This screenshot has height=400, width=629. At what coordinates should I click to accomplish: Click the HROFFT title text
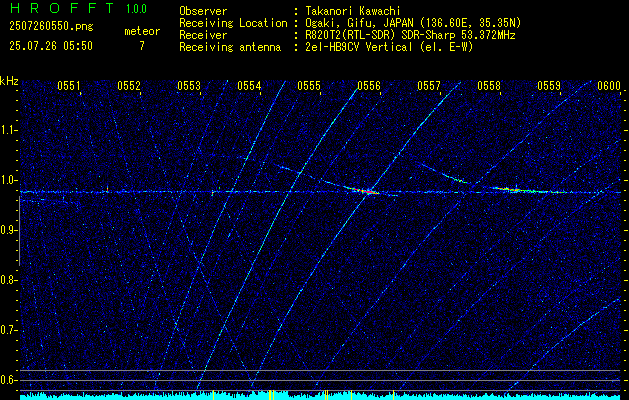62,8
